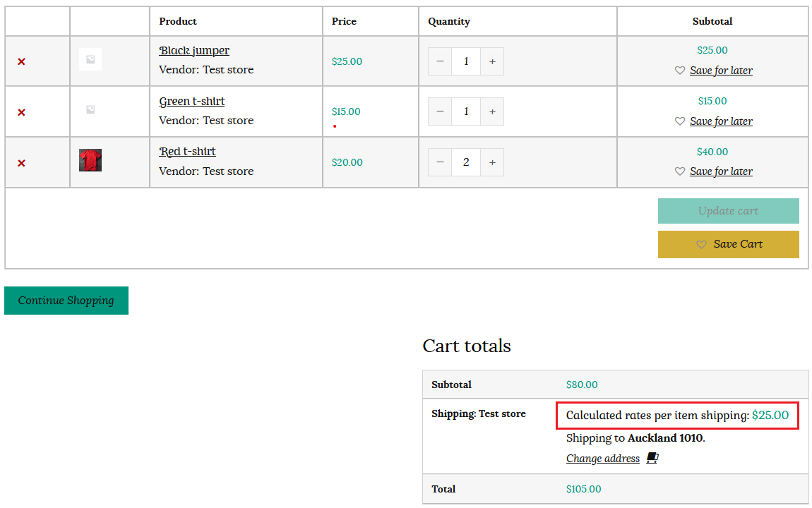Save Red t-shirt for later link
The height and width of the screenshot is (508, 812).
[x=721, y=171]
